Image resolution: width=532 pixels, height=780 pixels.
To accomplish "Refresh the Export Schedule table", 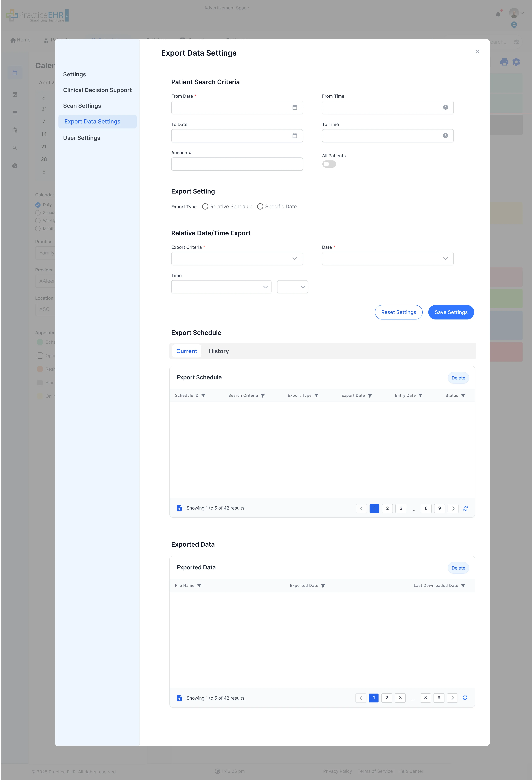I will (465, 508).
